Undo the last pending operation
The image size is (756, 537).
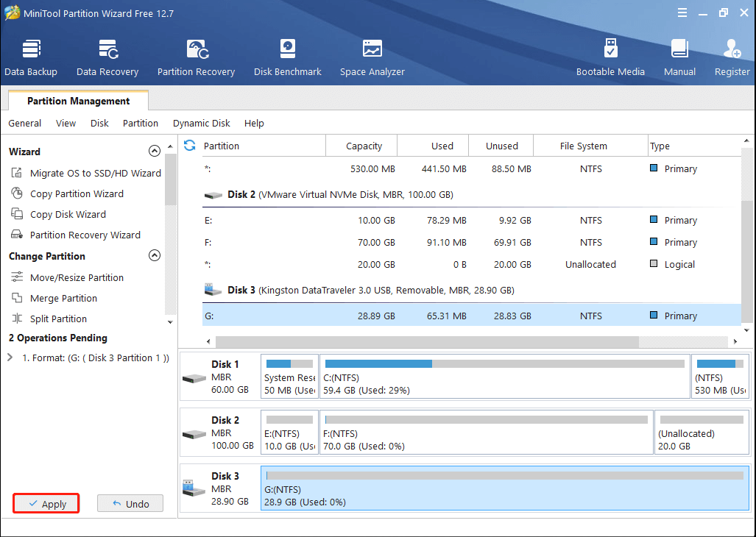(130, 504)
